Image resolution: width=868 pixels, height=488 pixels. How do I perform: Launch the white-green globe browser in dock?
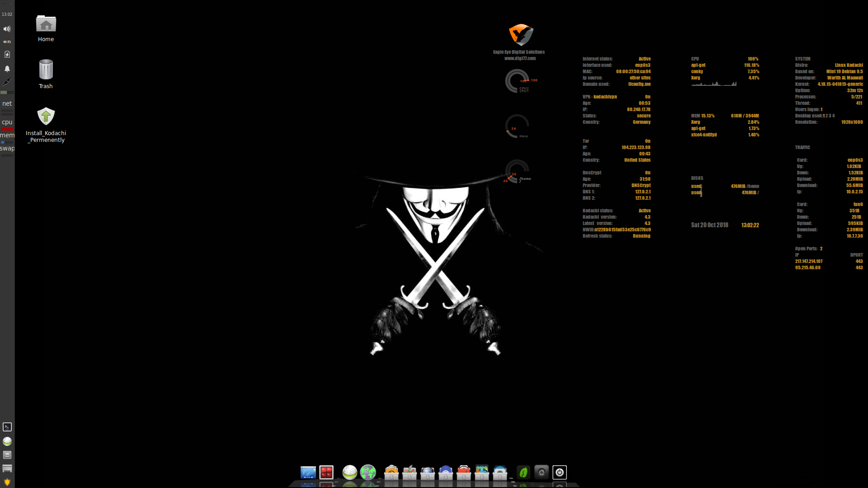tap(349, 473)
